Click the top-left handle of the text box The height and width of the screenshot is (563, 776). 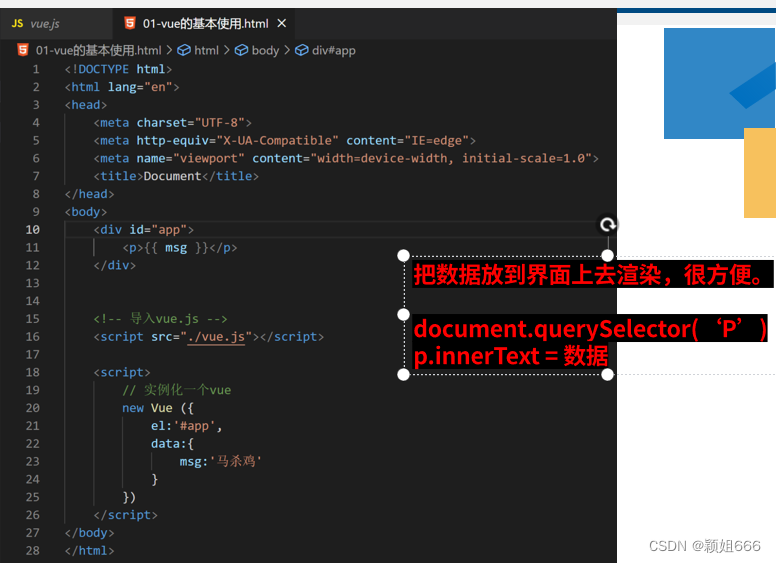point(403,255)
